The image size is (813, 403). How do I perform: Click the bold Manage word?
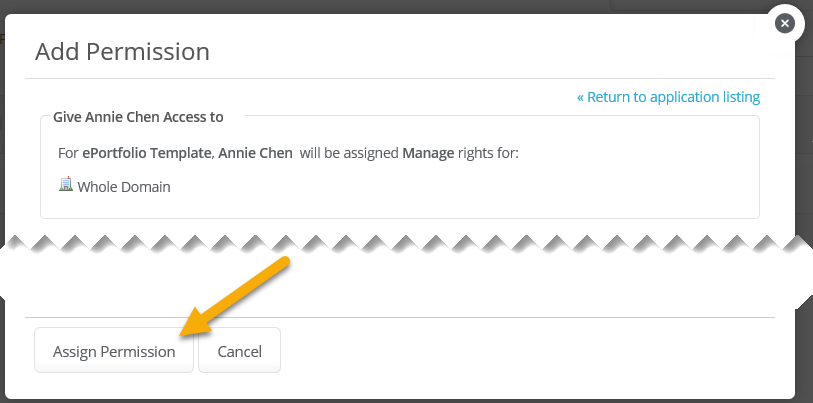pyautogui.click(x=427, y=153)
